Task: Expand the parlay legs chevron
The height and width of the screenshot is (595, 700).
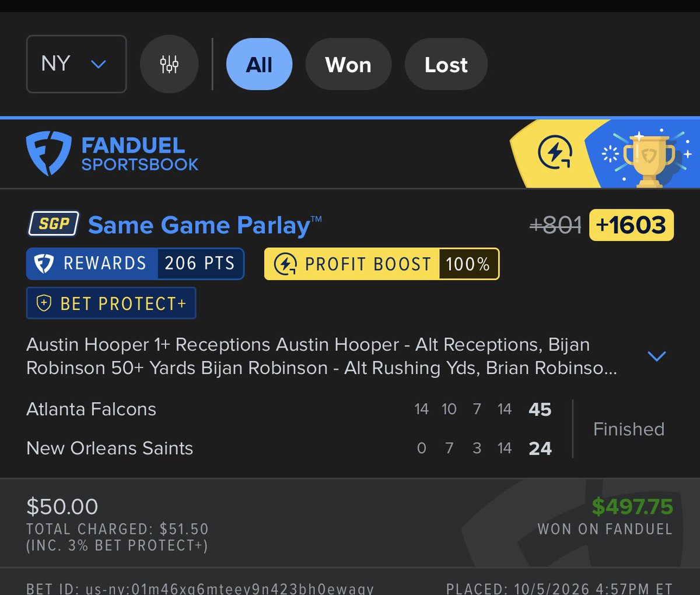Action: click(x=657, y=356)
